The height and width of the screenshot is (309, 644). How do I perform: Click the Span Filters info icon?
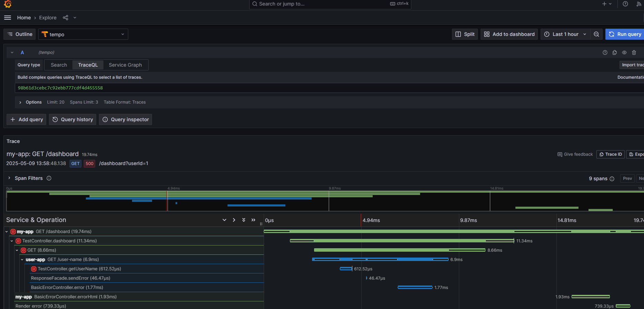49,178
